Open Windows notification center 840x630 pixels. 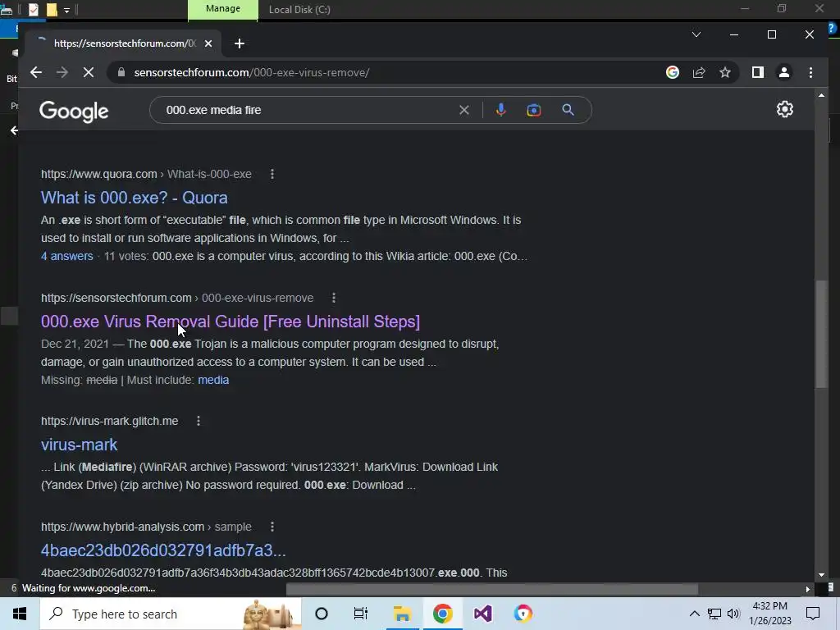click(813, 614)
